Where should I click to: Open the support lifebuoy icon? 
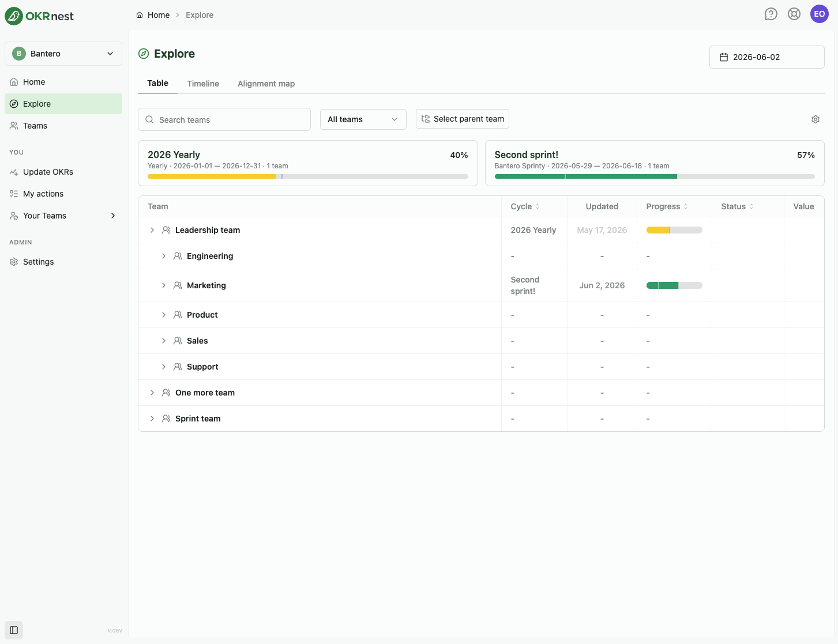click(x=794, y=14)
